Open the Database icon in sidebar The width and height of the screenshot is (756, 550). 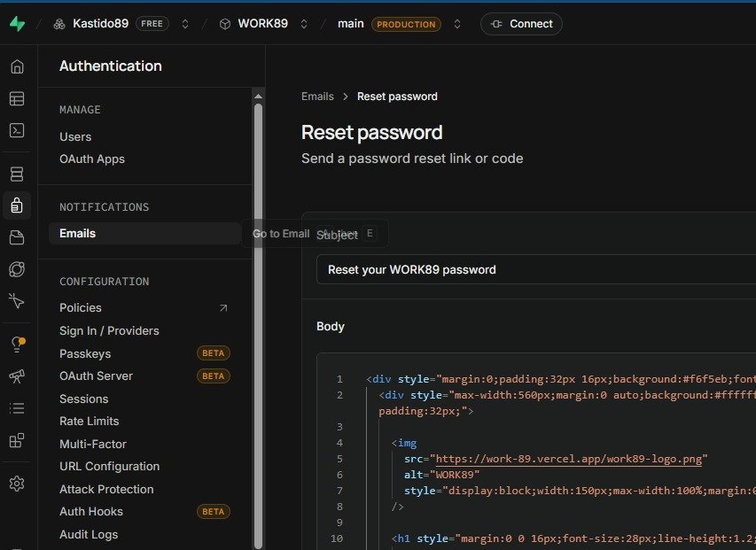click(x=17, y=174)
